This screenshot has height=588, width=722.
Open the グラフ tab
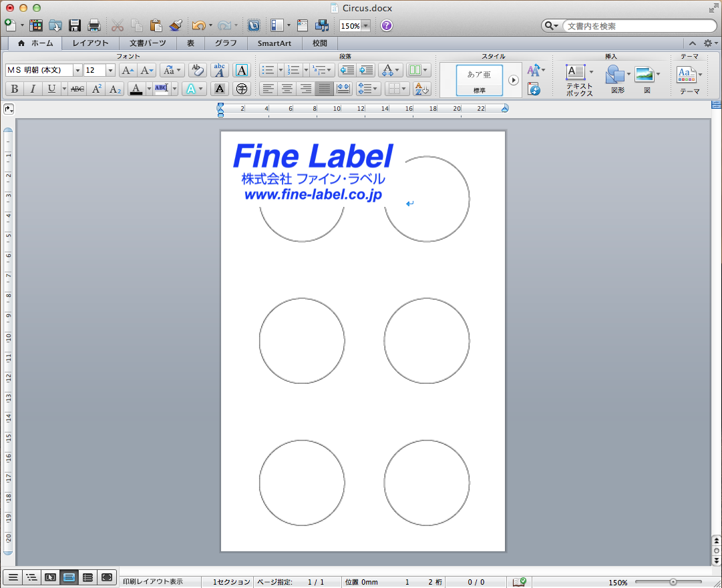(x=226, y=43)
